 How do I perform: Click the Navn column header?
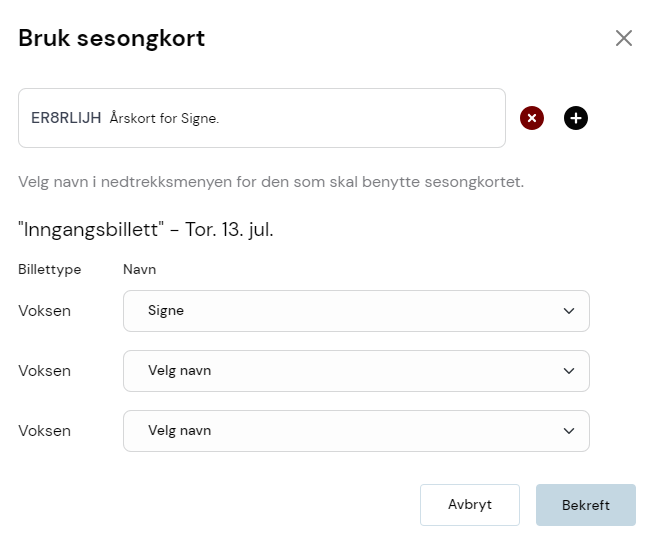pos(139,269)
